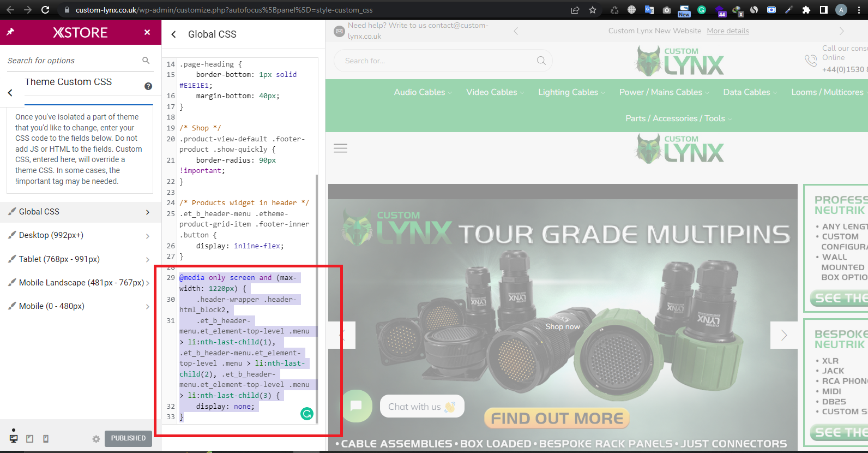The height and width of the screenshot is (453, 868).
Task: Open the Global CSS section
Action: point(81,212)
